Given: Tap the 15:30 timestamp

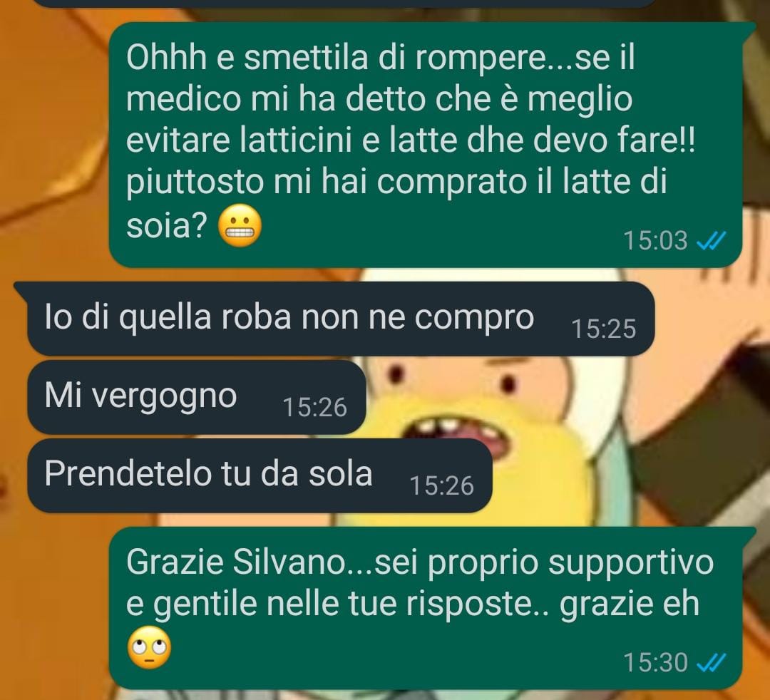Looking at the screenshot, I should pyautogui.click(x=655, y=662).
